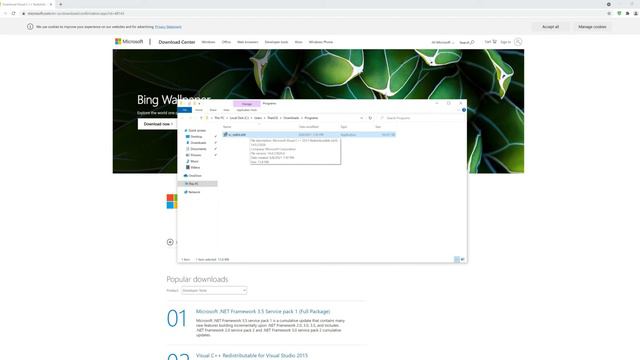640x360 pixels.
Task: Open Music folder in Explorer sidebar
Action: [x=194, y=161]
